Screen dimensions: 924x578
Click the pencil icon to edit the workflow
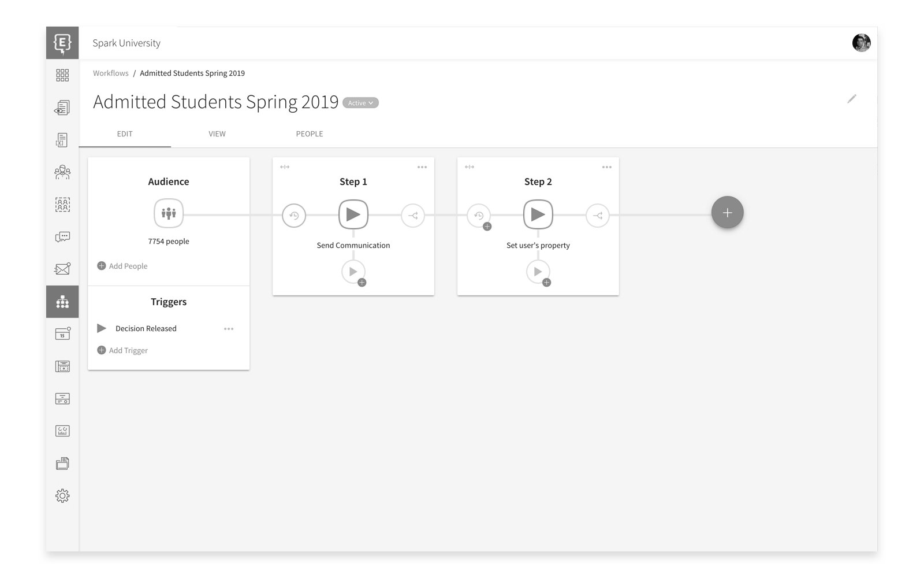852,99
